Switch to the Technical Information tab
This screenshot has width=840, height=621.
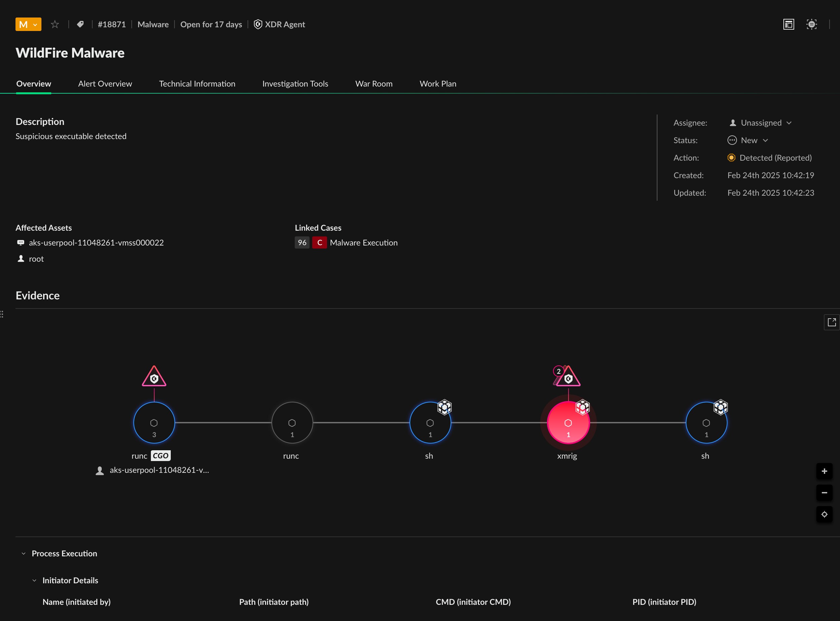click(197, 84)
